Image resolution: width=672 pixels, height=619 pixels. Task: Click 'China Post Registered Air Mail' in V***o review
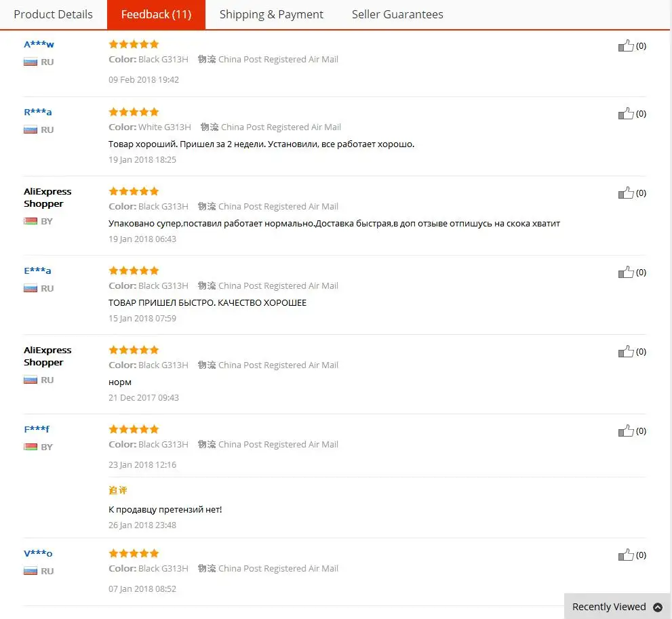click(x=278, y=568)
